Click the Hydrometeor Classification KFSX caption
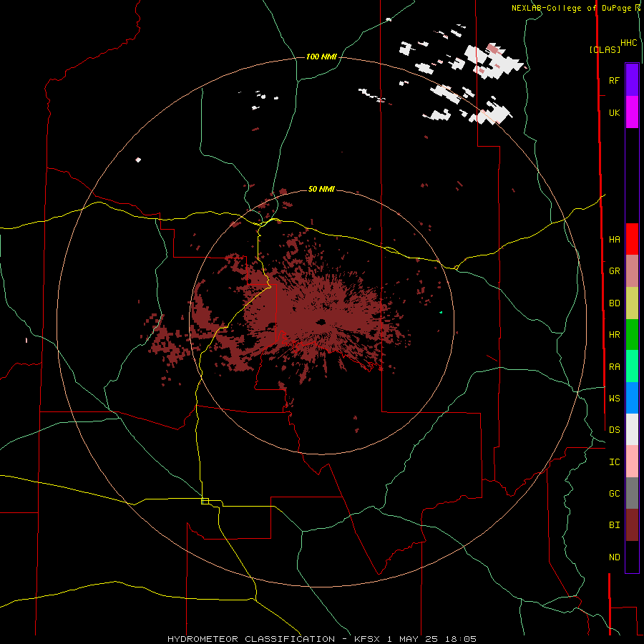The height and width of the screenshot is (644, 644). 321,639
